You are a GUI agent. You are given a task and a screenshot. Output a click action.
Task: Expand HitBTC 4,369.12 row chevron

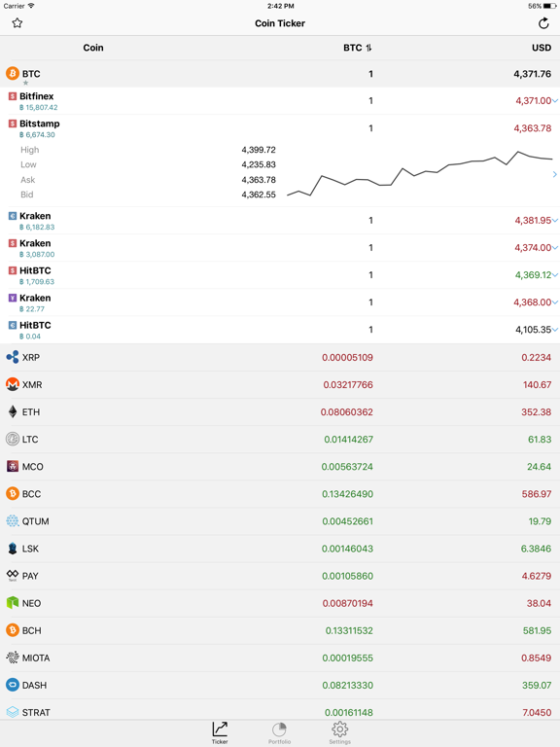click(x=555, y=275)
